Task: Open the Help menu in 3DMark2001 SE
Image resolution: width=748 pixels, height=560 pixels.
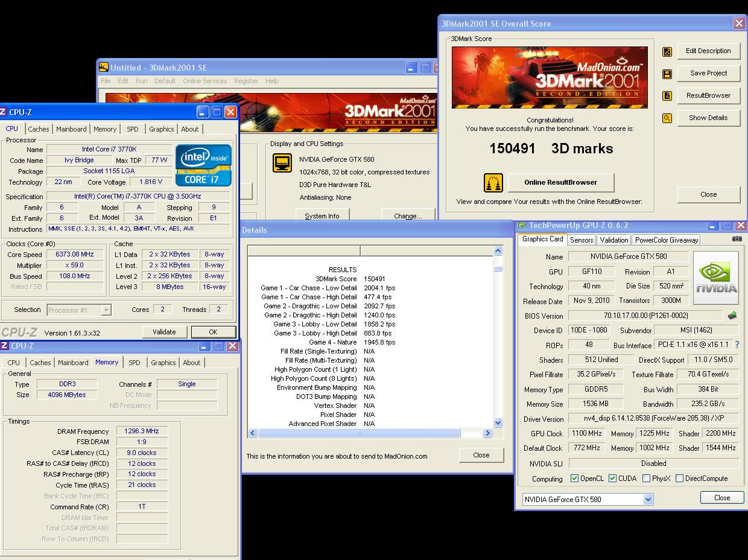Action: [x=272, y=81]
